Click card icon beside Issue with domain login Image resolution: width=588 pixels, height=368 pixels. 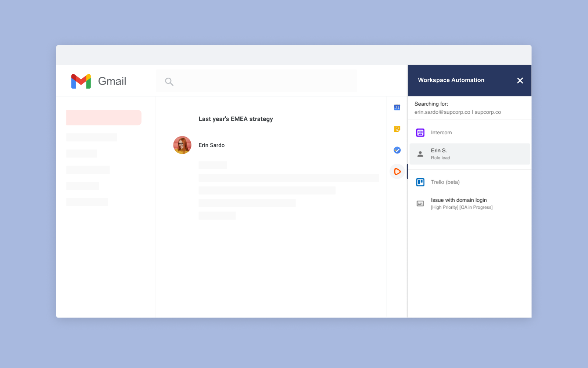[x=420, y=204]
